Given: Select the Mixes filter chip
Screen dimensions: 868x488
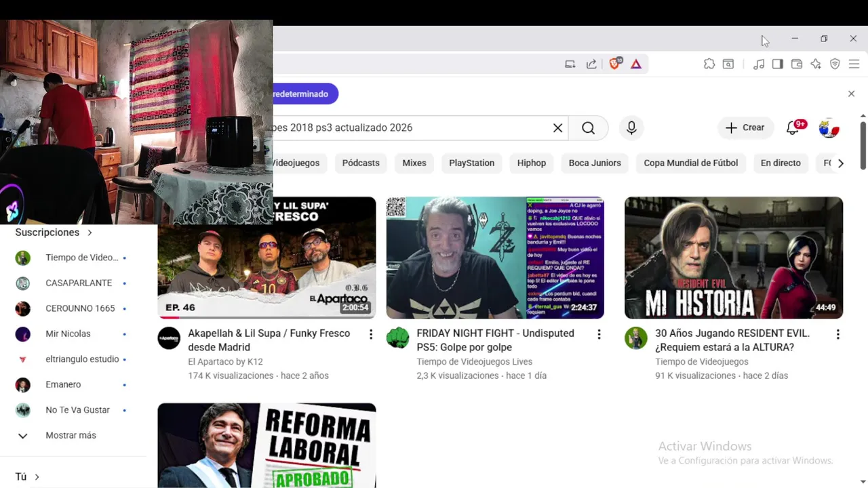Looking at the screenshot, I should point(414,163).
